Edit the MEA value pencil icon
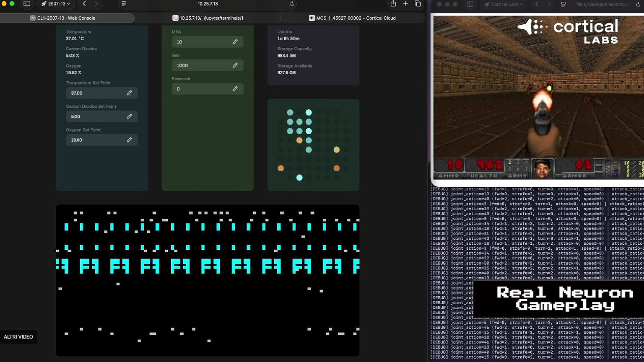644x362 pixels. (235, 42)
